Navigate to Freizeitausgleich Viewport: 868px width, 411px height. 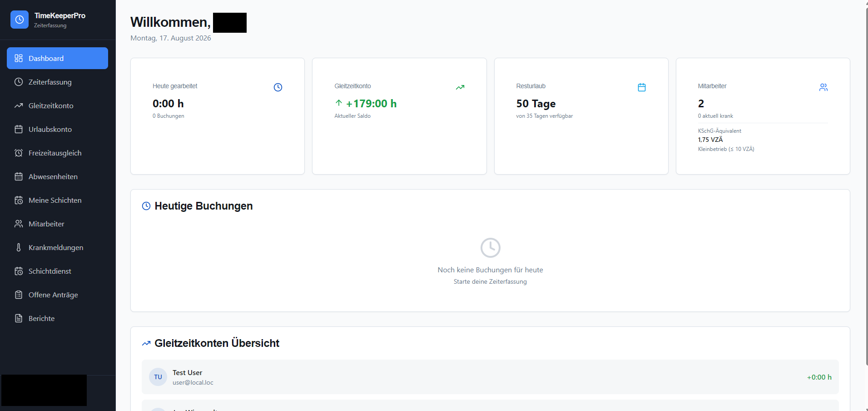click(57, 153)
